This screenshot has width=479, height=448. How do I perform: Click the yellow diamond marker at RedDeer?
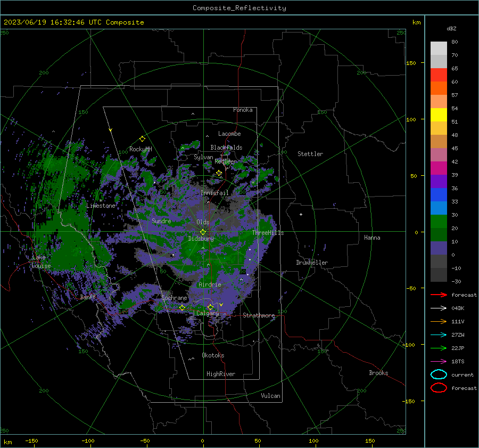pyautogui.click(x=219, y=173)
